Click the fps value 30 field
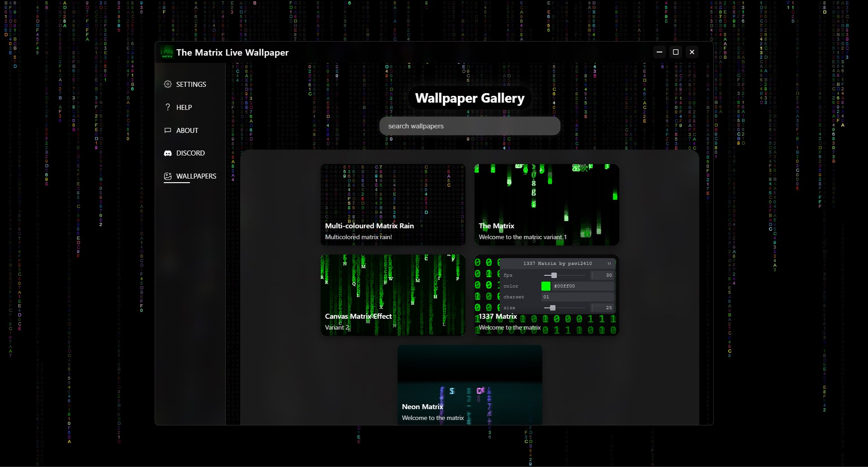This screenshot has width=868, height=467. click(x=602, y=275)
